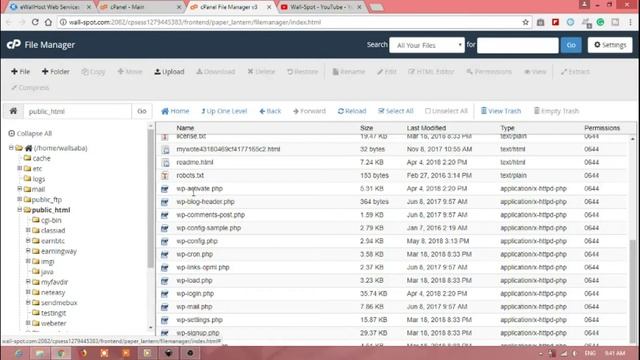Select the cgi-bin folder in the tree
Screen dimensions: 640x360
(x=51, y=220)
